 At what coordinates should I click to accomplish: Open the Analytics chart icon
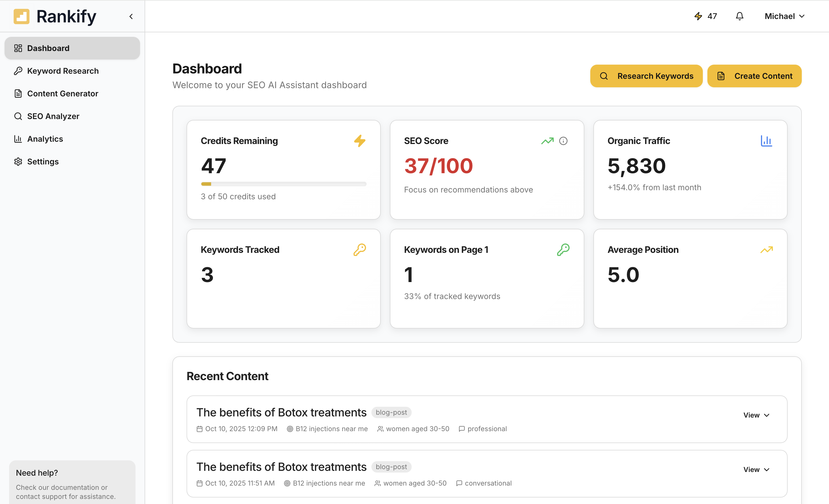[18, 139]
